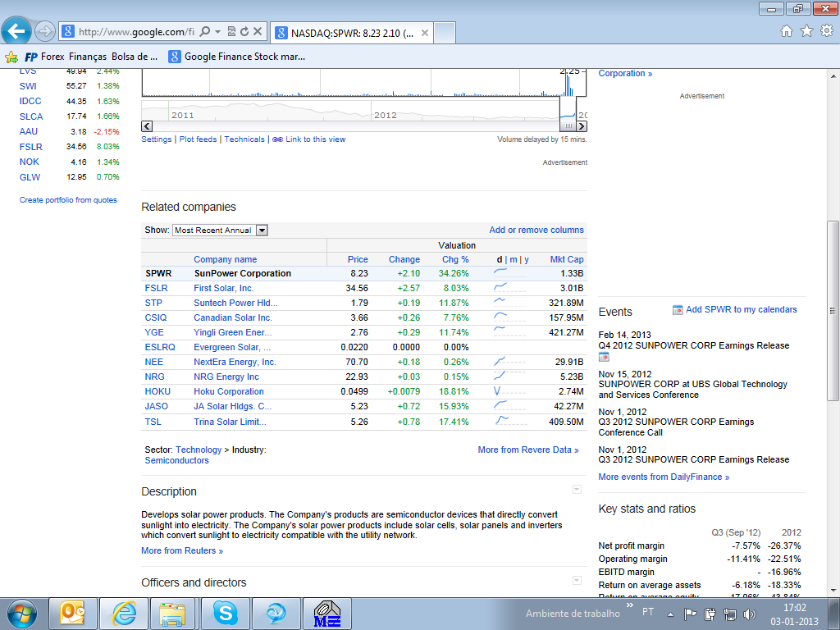Screen dimensions: 840x630
Task: Click Add SPWR to my calendars
Action: 742,309
